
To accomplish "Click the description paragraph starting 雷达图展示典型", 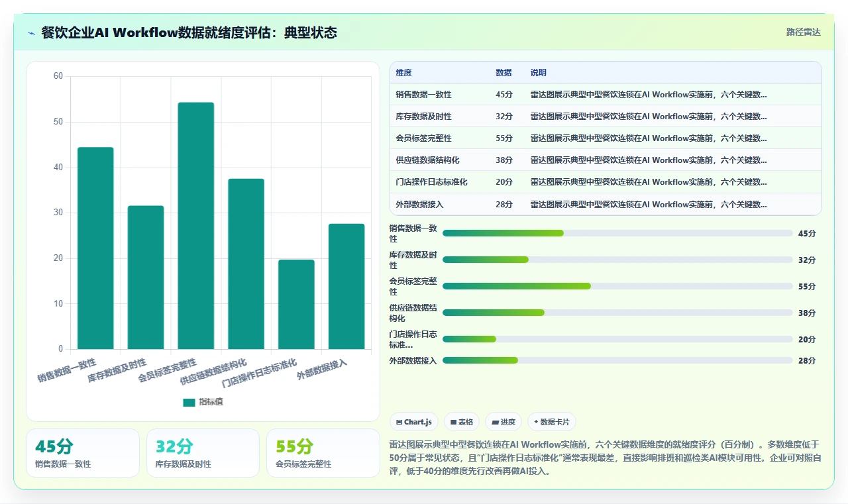I will 606,458.
